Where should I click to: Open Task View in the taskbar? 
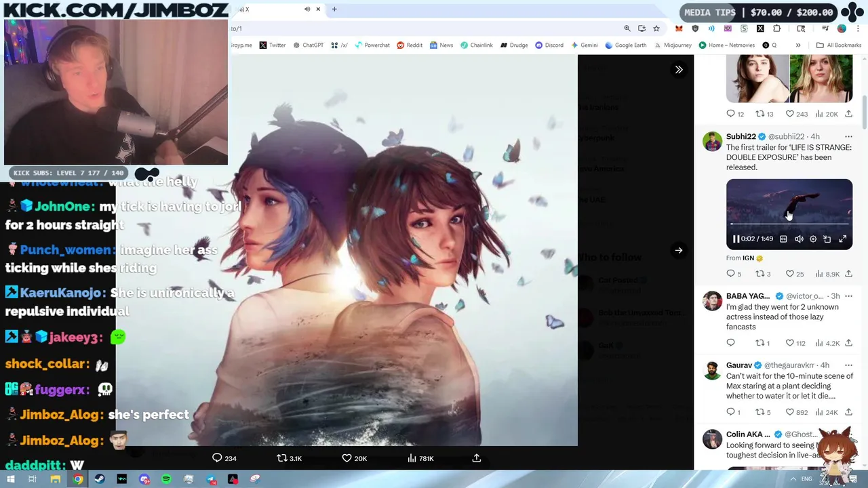32,479
